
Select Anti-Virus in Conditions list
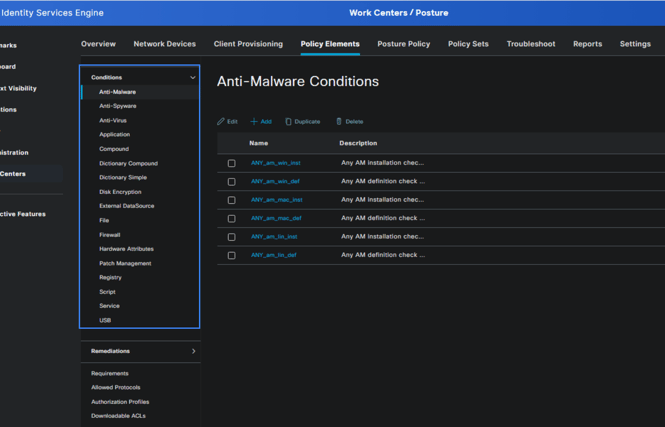point(113,120)
